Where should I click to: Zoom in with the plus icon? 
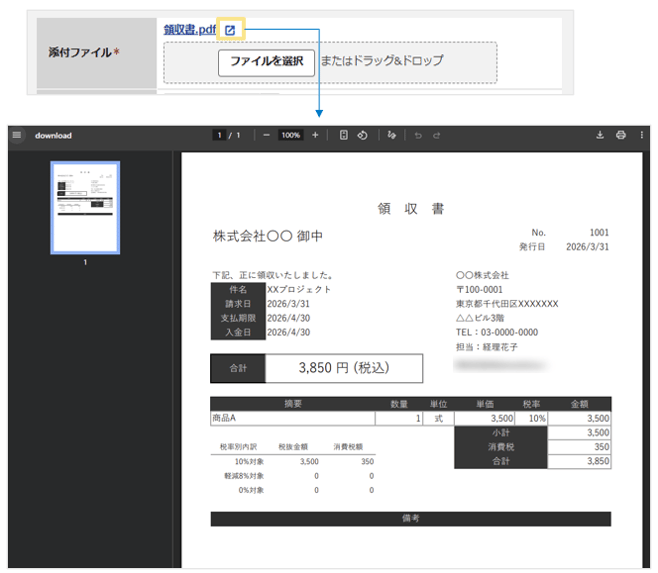(315, 135)
